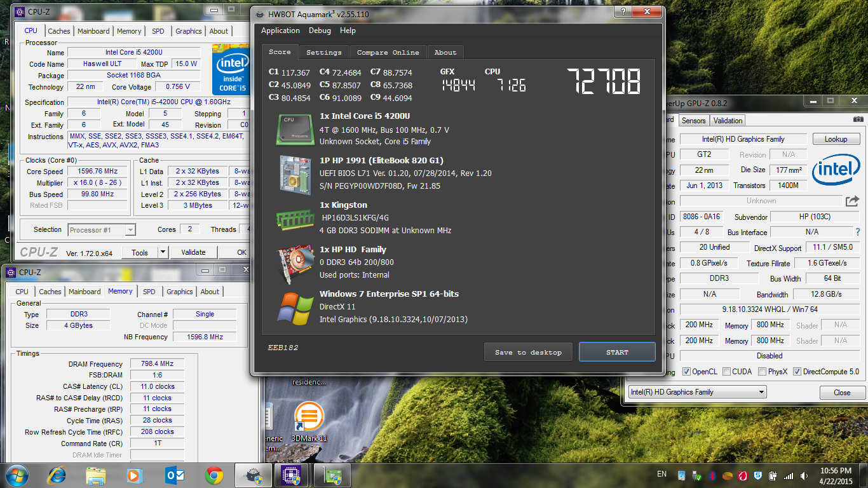868x488 pixels.
Task: Click the Save to desktop button
Action: click(x=528, y=352)
